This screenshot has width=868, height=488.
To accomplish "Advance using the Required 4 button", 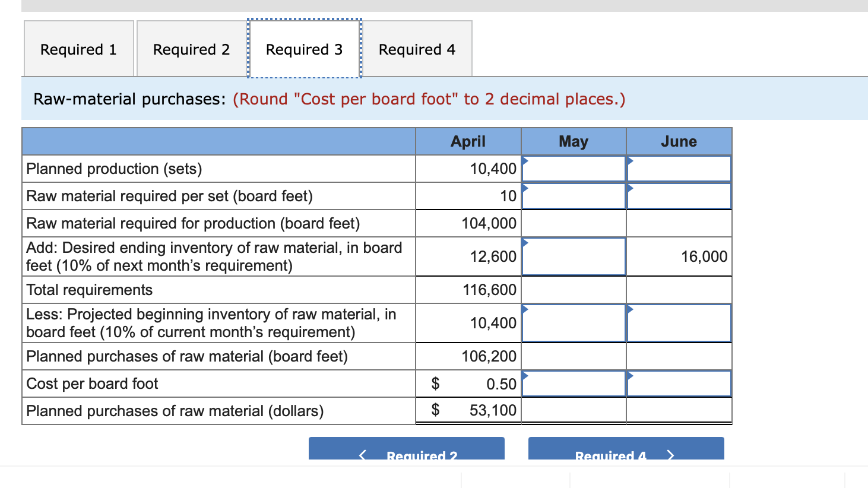I will click(626, 449).
